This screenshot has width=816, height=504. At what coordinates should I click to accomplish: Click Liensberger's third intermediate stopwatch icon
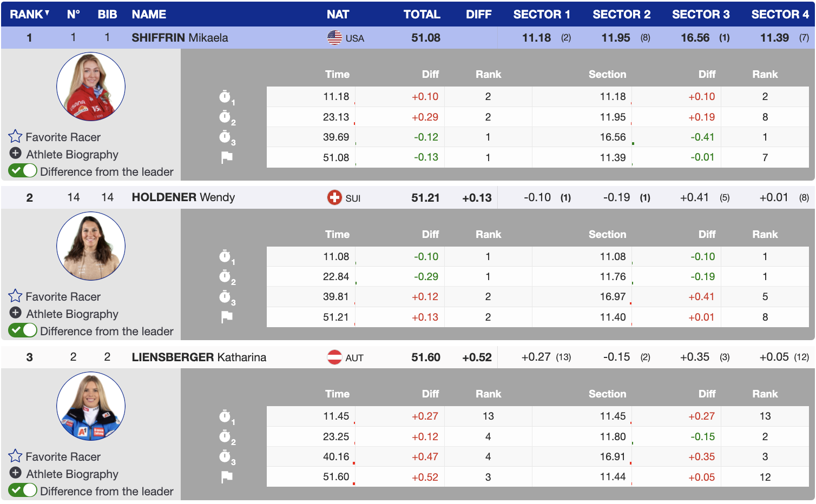point(226,457)
